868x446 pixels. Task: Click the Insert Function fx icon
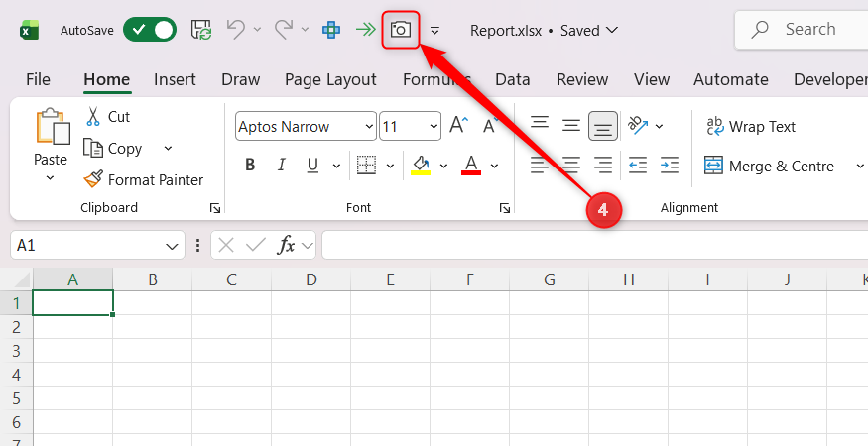(286, 245)
